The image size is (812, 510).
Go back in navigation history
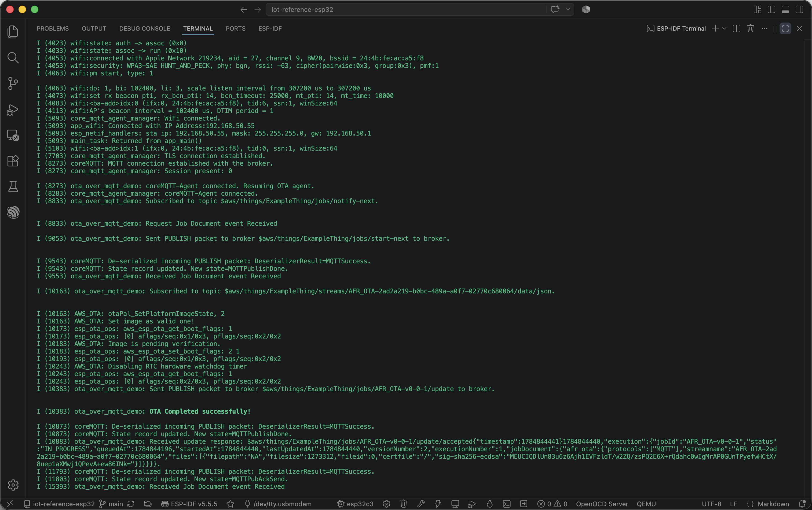(243, 10)
